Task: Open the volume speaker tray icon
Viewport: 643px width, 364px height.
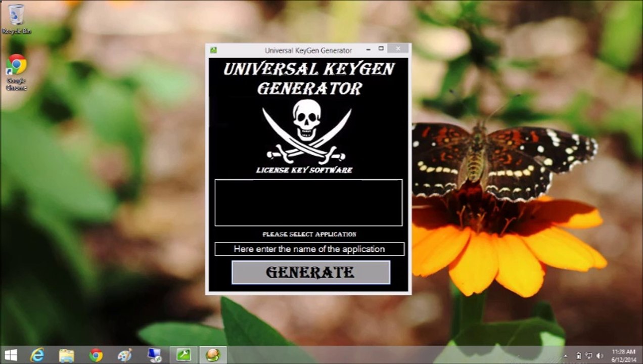Action: pyautogui.click(x=600, y=356)
